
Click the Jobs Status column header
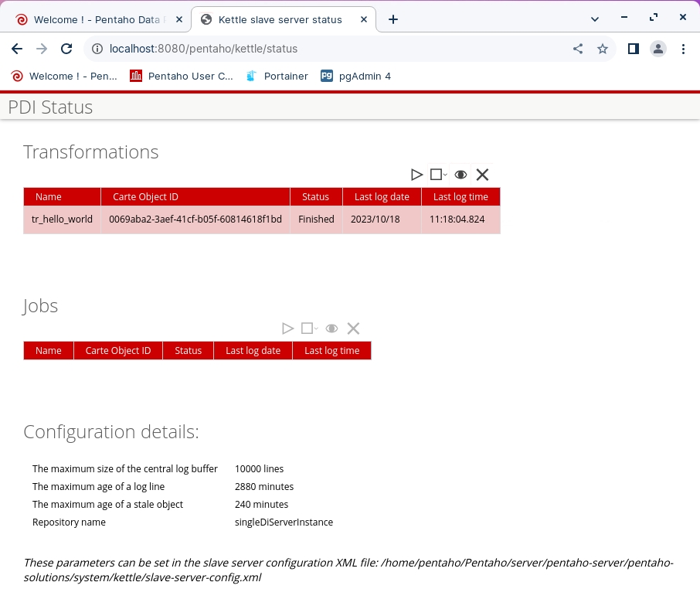pyautogui.click(x=188, y=351)
